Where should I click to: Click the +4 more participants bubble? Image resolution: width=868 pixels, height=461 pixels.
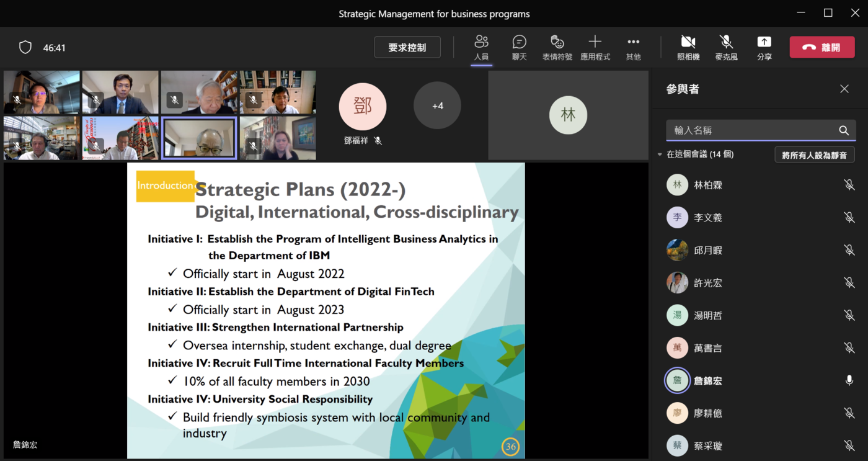click(x=437, y=105)
